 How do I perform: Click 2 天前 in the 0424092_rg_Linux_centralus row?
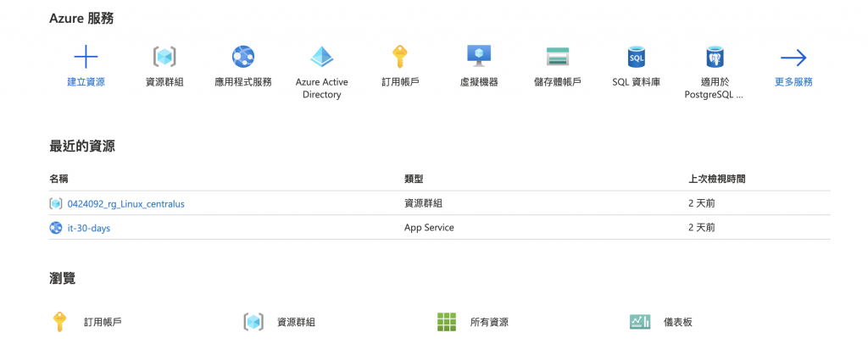click(701, 203)
